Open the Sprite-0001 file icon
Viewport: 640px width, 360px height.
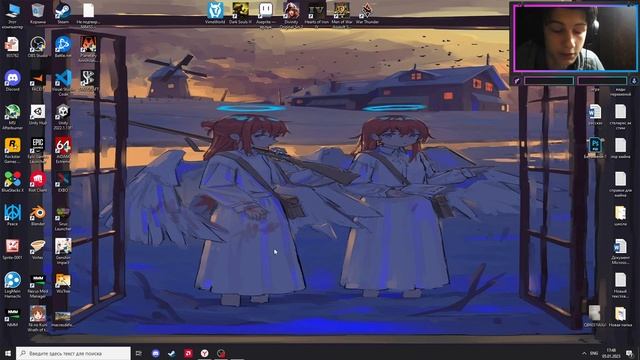(12, 249)
